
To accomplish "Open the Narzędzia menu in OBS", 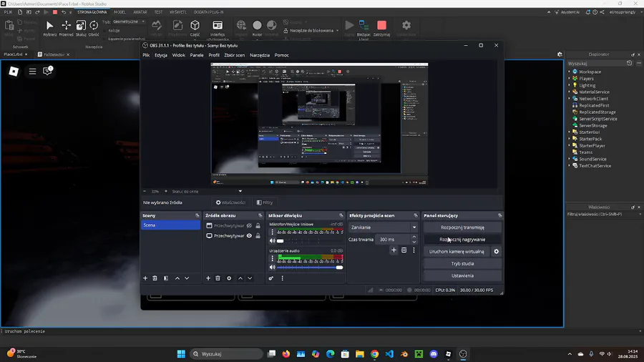I will [x=260, y=55].
